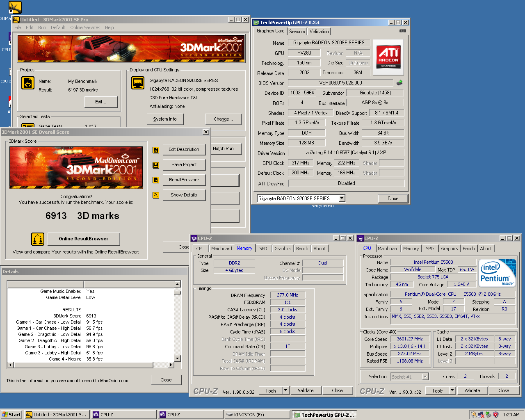Click the Details list horizontal scrollbar right arrow
This screenshot has width=525, height=420.
[x=171, y=365]
